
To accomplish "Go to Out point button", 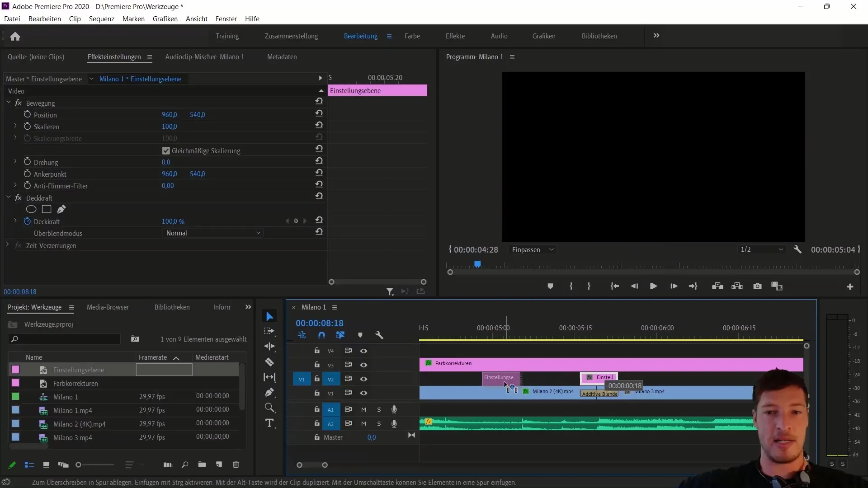I will pyautogui.click(x=693, y=286).
